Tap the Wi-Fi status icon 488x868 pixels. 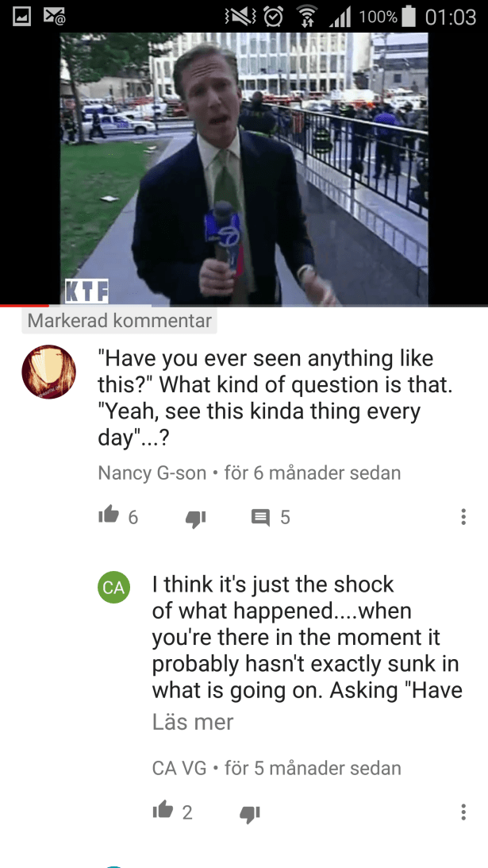[x=307, y=17]
